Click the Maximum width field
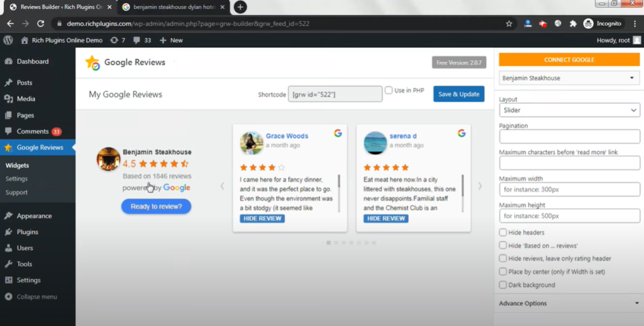Image resolution: width=644 pixels, height=326 pixels. coord(569,189)
